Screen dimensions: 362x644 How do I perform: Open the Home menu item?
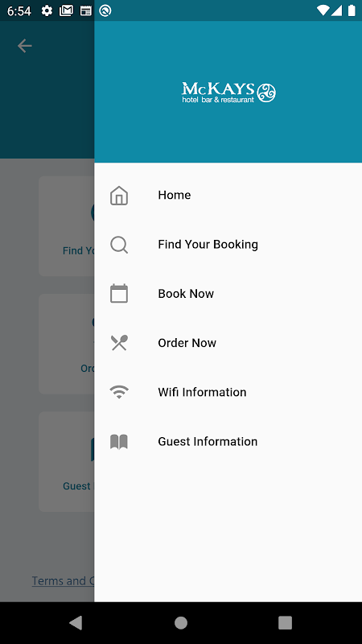point(228,195)
